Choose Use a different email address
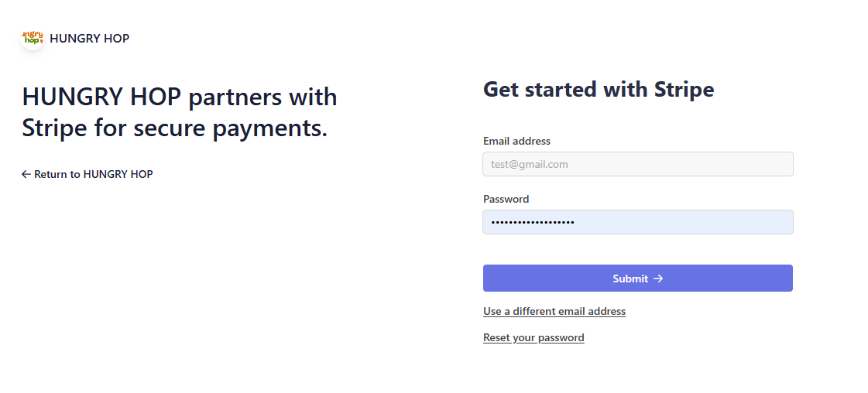868x393 pixels. (554, 312)
